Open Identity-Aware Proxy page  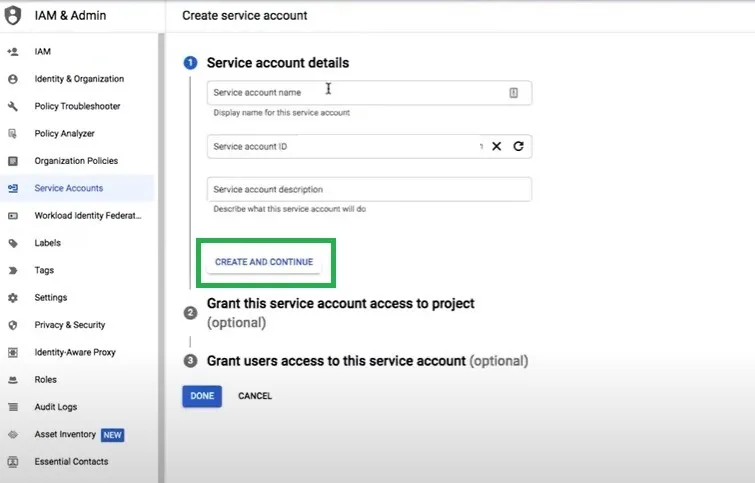(77, 352)
